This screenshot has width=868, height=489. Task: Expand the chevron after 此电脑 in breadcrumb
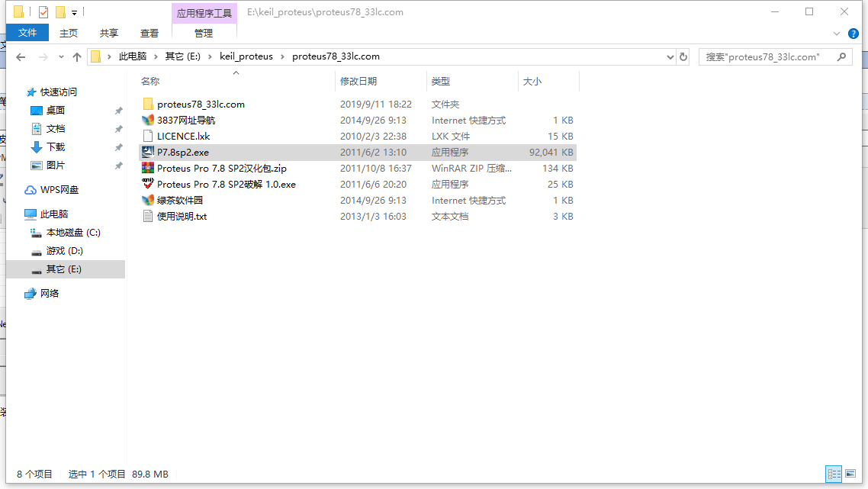[x=156, y=56]
